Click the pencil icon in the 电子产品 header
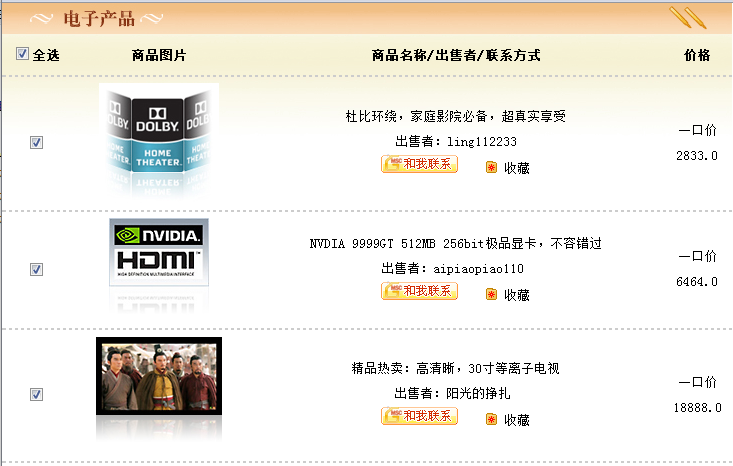This screenshot has width=733, height=466. point(687,17)
